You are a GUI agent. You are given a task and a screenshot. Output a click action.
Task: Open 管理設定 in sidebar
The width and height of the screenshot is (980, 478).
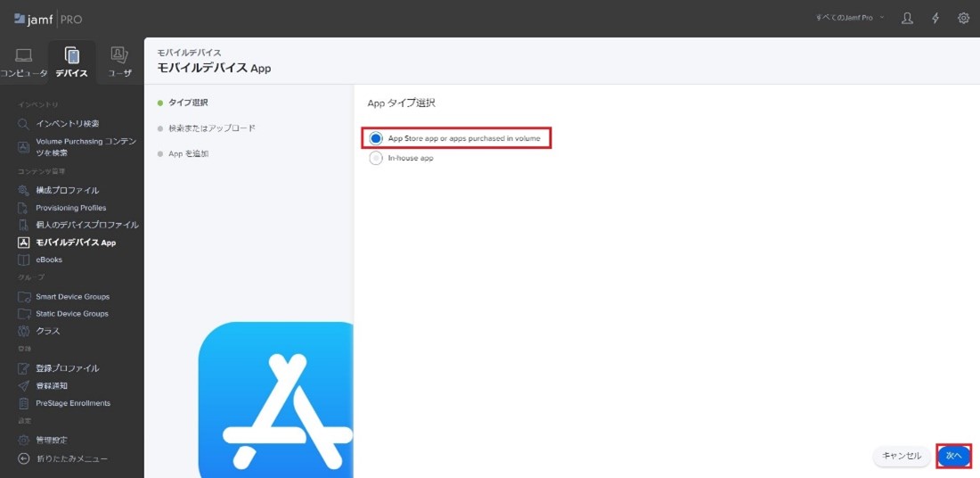tap(52, 440)
